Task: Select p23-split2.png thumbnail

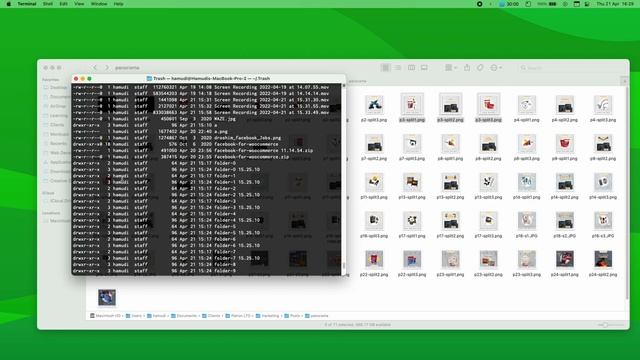Action: (x=488, y=259)
